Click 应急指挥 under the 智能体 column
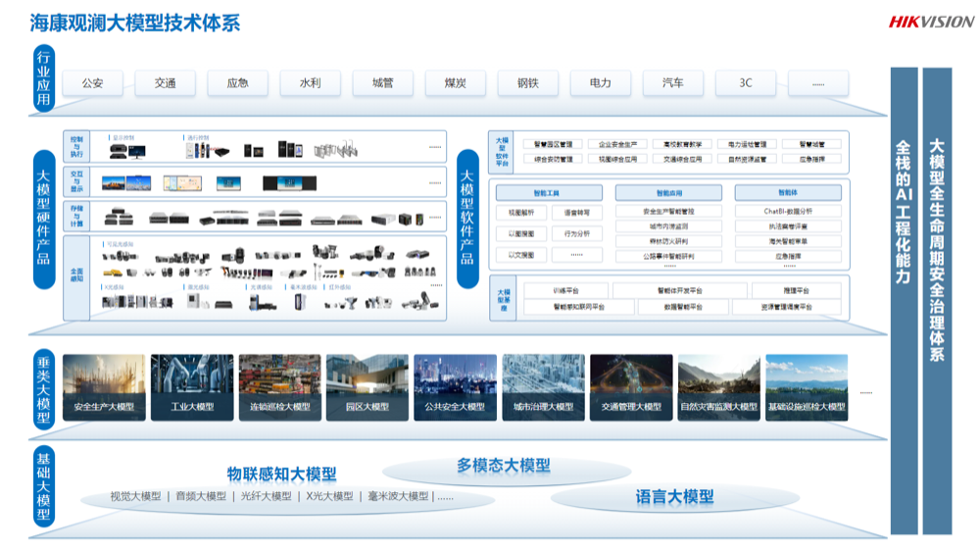 (x=788, y=256)
